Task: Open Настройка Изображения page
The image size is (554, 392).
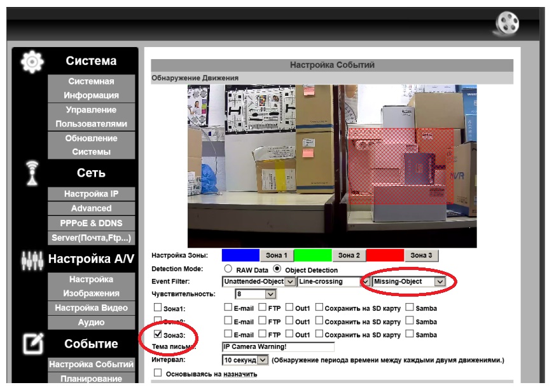Action: click(91, 286)
